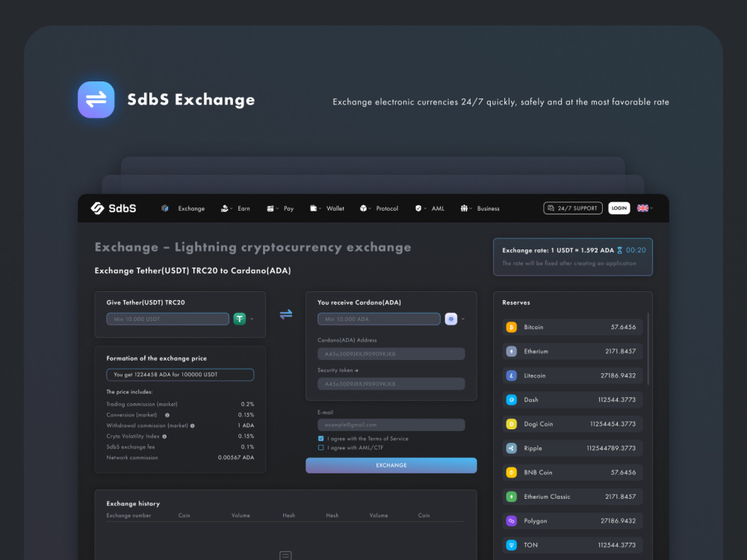This screenshot has height=560, width=747.
Task: Click the Dogi Coin icon
Action: tap(511, 424)
